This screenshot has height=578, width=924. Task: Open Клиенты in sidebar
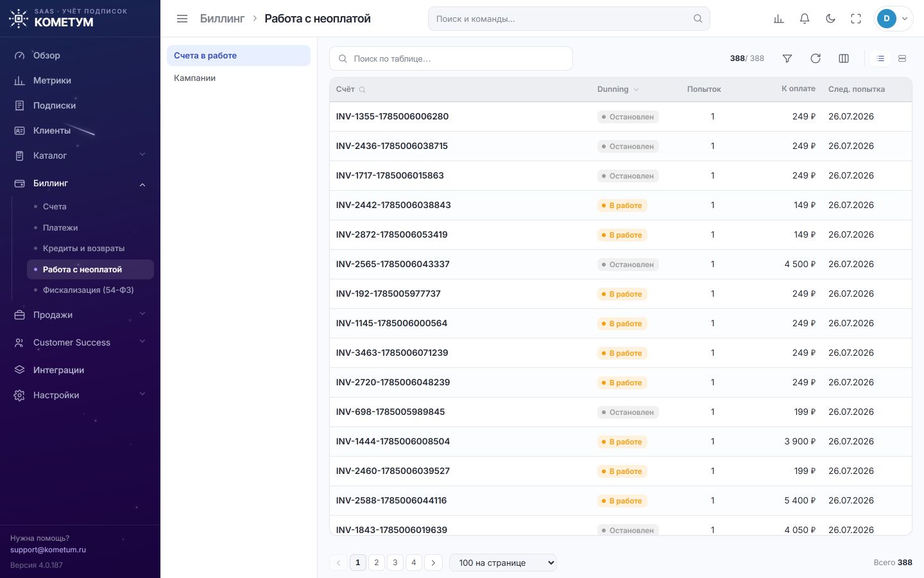click(80, 130)
